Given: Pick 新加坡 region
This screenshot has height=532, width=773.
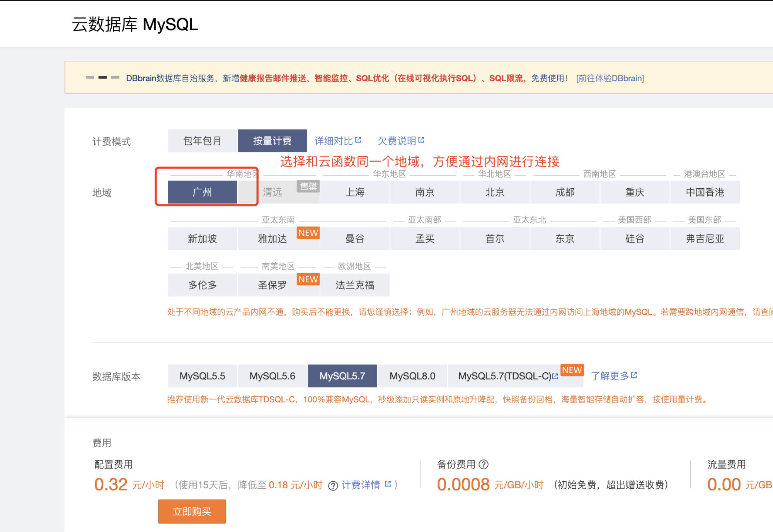Looking at the screenshot, I should [202, 239].
